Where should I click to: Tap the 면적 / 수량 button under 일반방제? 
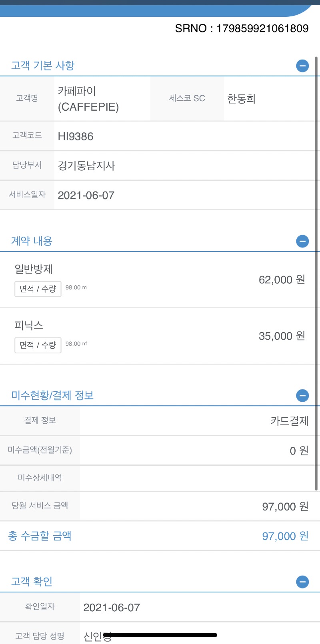click(x=38, y=289)
